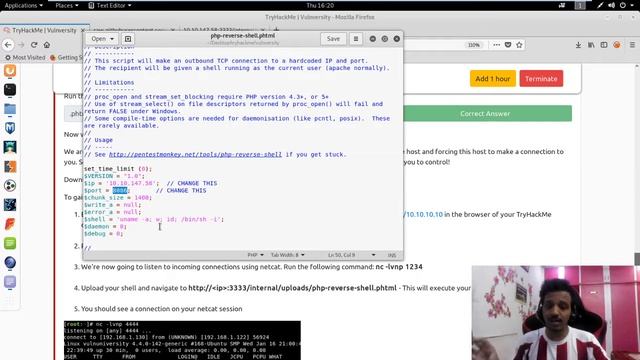
Task: Click the workspace indicator in top bar
Action: pos(580,5)
